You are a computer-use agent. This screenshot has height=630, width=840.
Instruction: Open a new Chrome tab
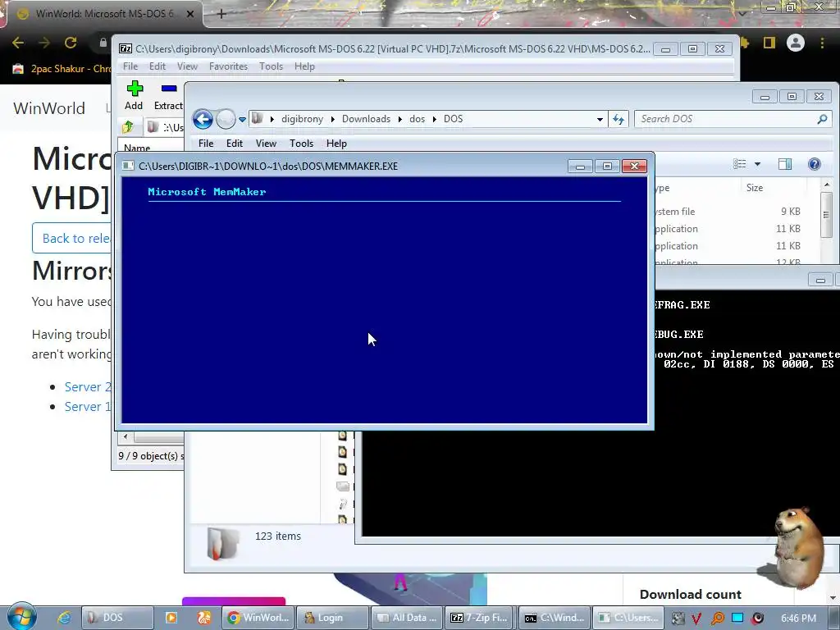[221, 14]
